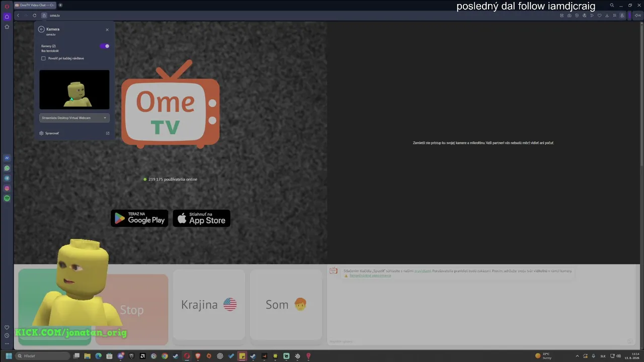This screenshot has width=644, height=362.
Task: Click the heart icon in browser toolbar
Action: pyautogui.click(x=599, y=16)
